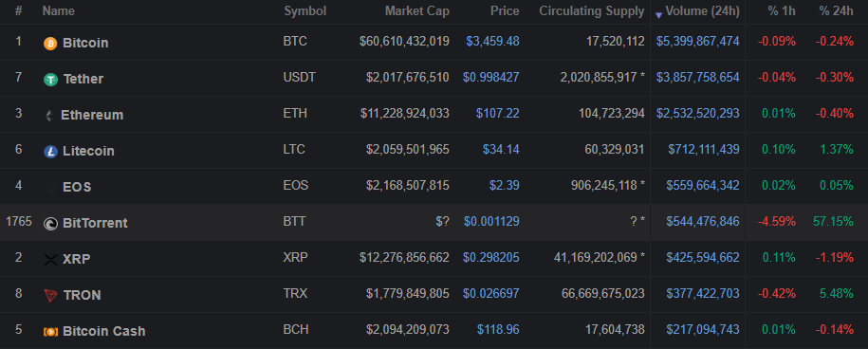Click the Price column header
The image size is (868, 349).
click(x=505, y=11)
